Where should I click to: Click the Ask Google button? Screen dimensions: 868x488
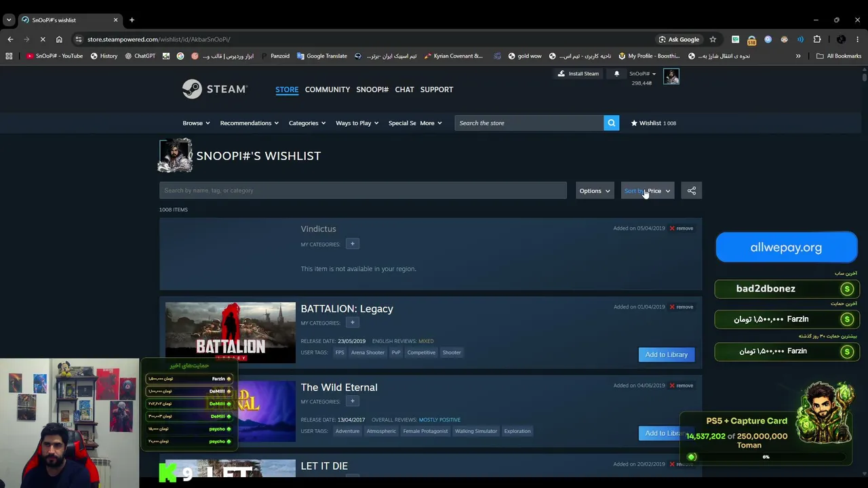point(679,39)
